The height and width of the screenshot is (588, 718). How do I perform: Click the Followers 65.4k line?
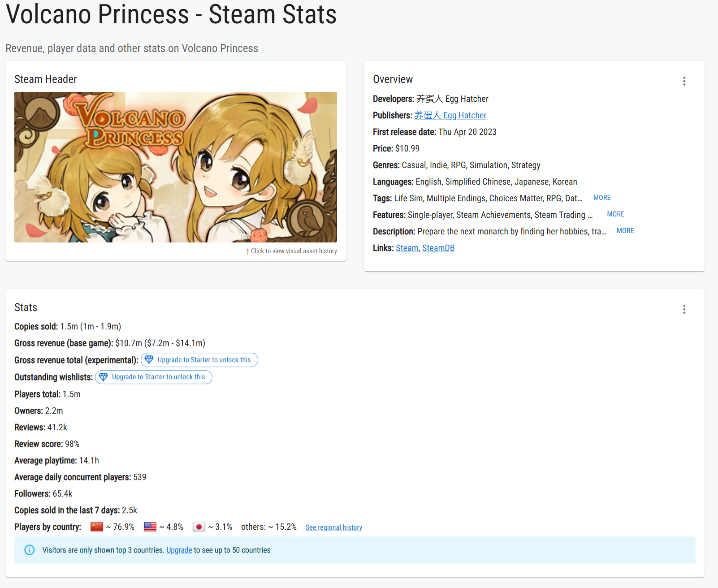[43, 493]
